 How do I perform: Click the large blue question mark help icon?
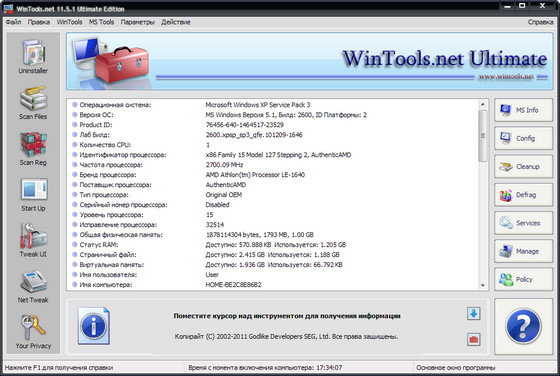[x=523, y=326]
